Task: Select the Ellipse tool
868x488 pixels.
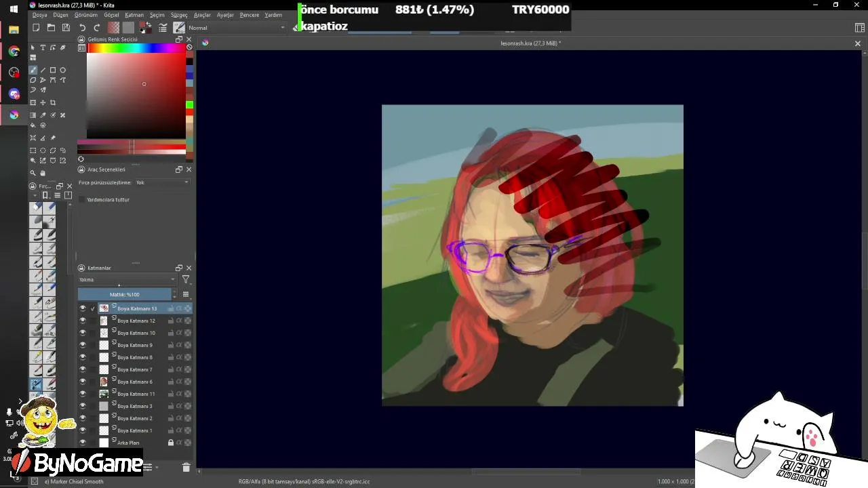Action: tap(63, 70)
